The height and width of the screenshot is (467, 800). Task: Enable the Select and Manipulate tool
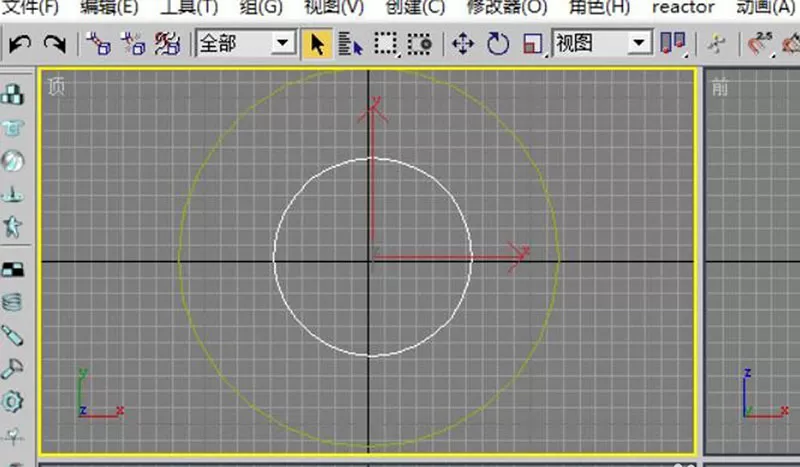716,44
